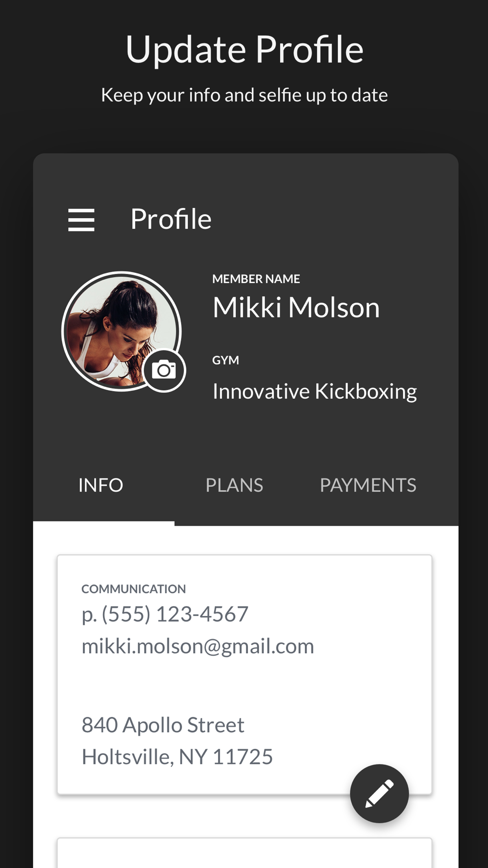Select the Innovative Kickboxing gym name
The height and width of the screenshot is (868, 488).
pos(315,392)
